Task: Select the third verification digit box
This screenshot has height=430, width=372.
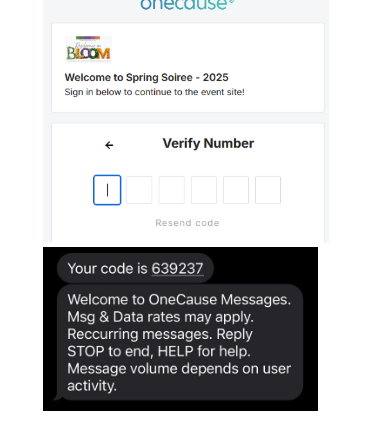Action: (171, 190)
